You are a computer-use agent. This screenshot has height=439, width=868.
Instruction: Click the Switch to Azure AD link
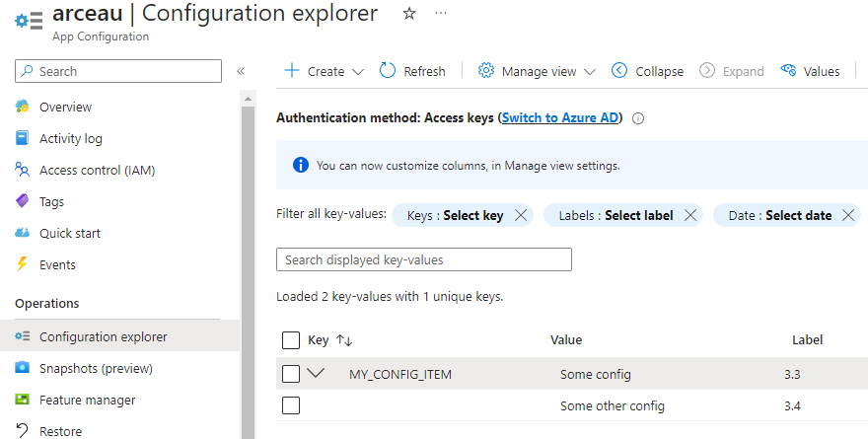pyautogui.click(x=561, y=117)
